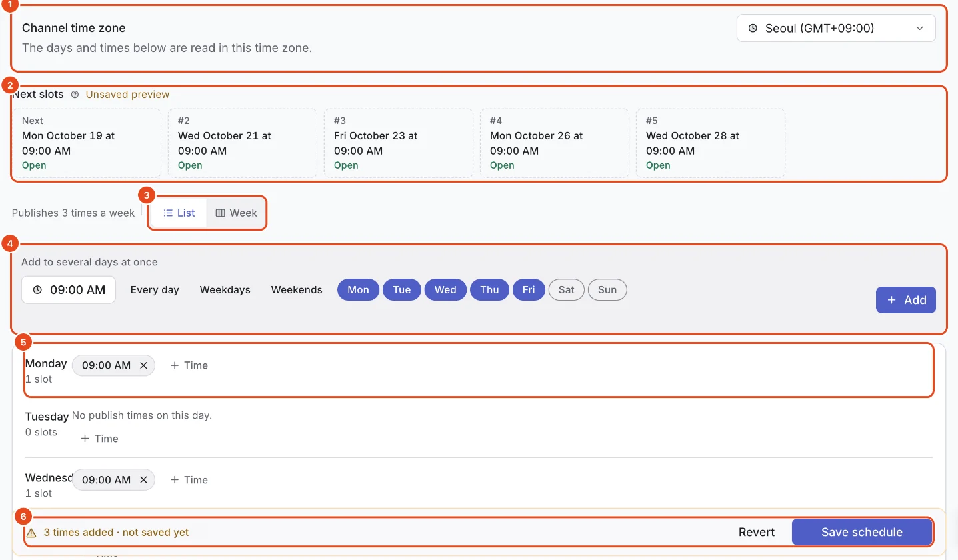Image resolution: width=958 pixels, height=560 pixels.
Task: Click the Unsaved preview label
Action: click(x=127, y=95)
